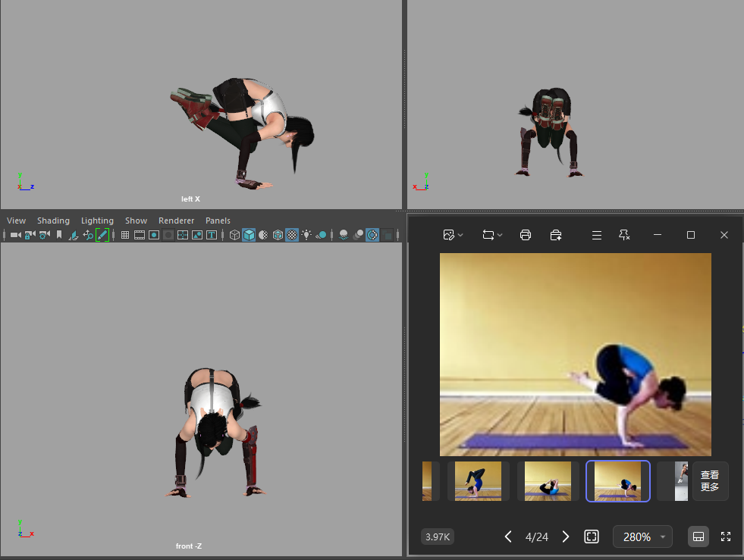Toggle viewport Grid display icon
744x560 pixels.
coord(125,235)
